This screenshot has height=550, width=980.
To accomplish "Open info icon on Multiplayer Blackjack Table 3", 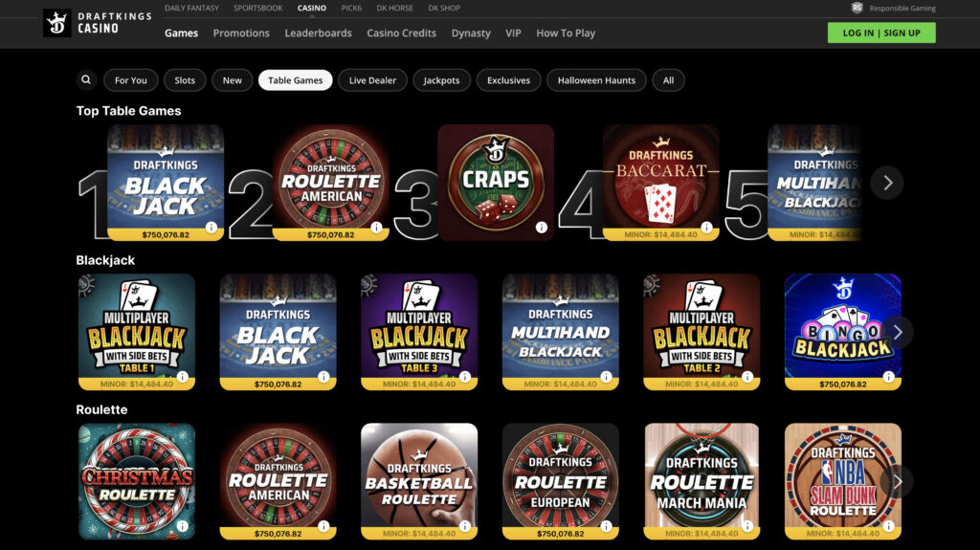I will (465, 377).
